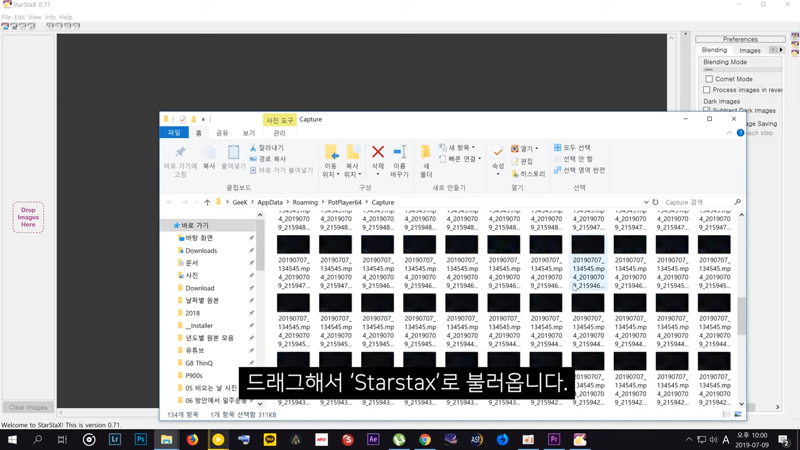The image size is (800, 450).
Task: Toggle the checkbox in Explorer quick access toolbar
Action: 182,119
